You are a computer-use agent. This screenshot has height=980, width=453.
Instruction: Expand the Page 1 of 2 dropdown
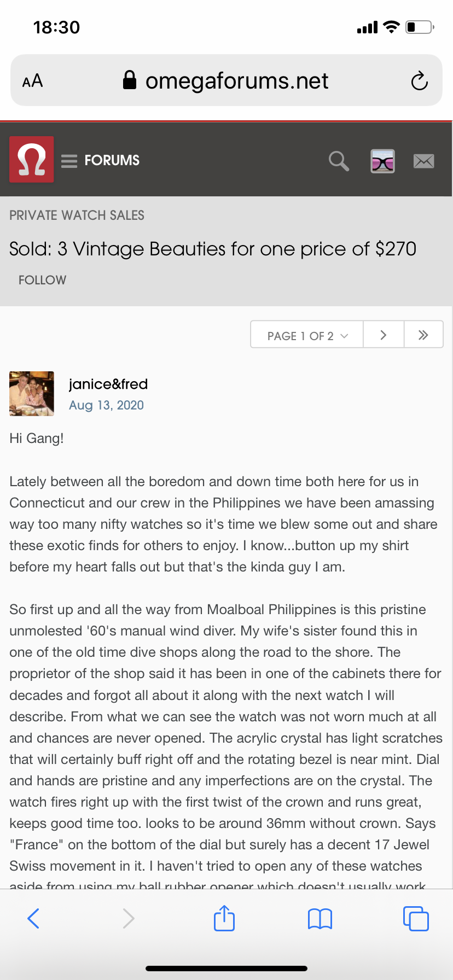tap(307, 335)
